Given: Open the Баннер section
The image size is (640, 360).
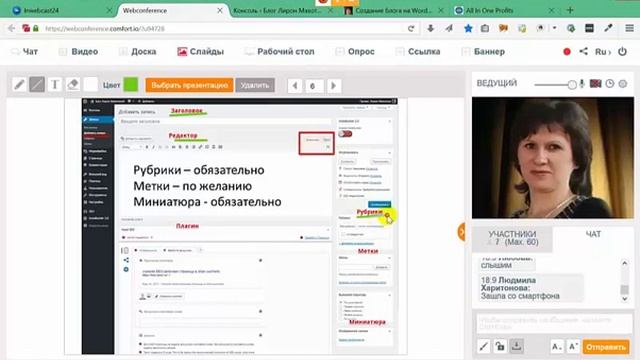Looking at the screenshot, I should point(483,51).
